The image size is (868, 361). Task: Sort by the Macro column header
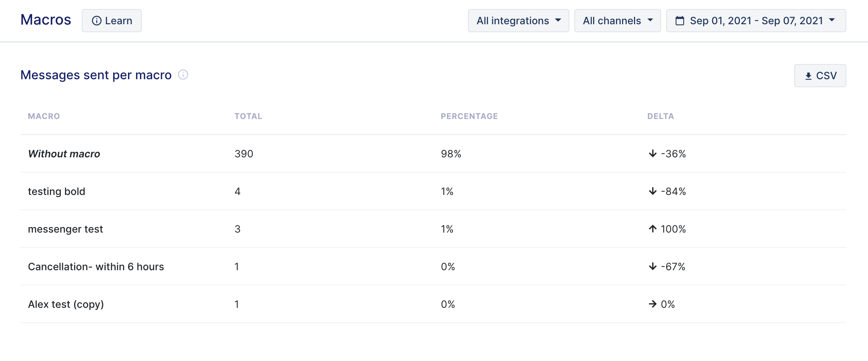[44, 116]
